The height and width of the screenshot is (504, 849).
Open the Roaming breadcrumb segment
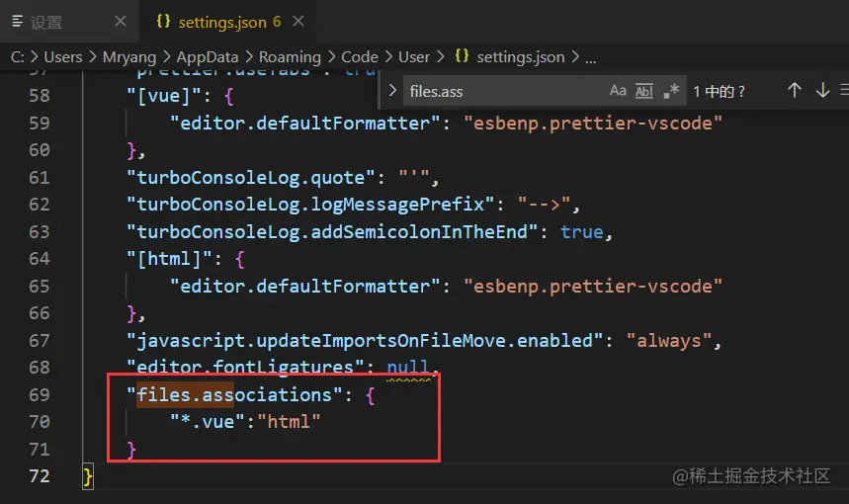click(290, 57)
